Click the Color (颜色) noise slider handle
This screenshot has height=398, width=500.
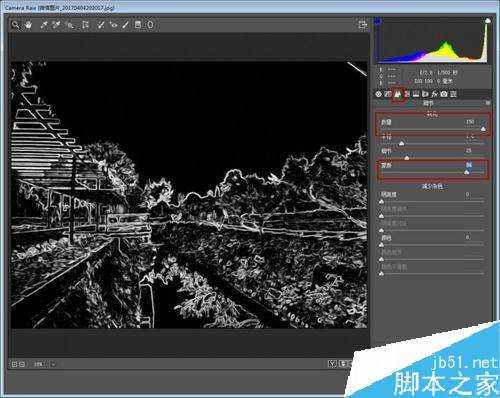click(382, 245)
